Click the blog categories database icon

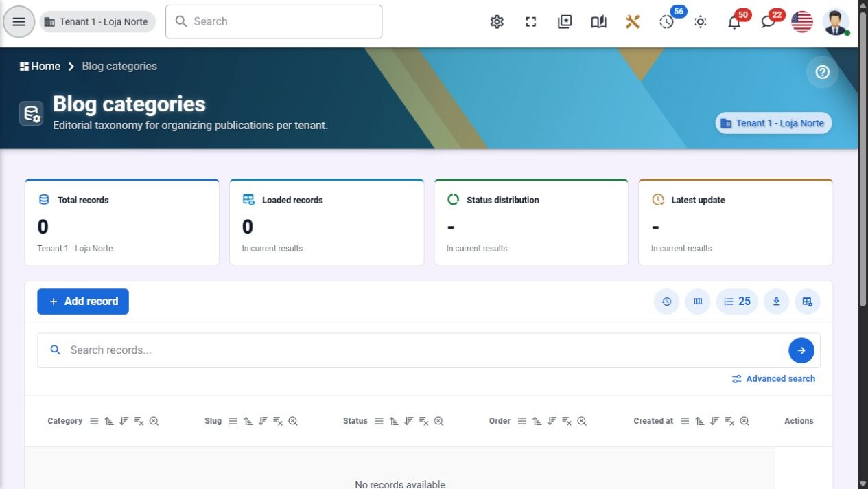[x=32, y=113]
